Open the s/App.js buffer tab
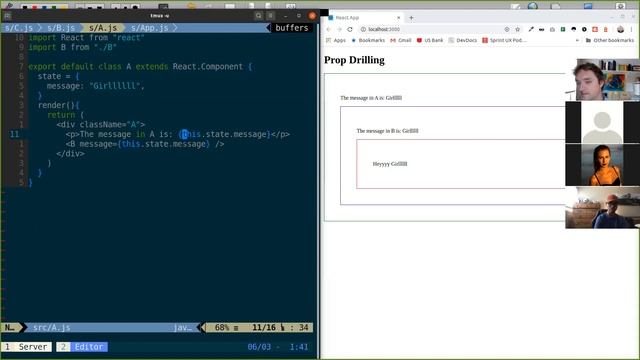Viewport: 640px width, 360px height. (149, 28)
